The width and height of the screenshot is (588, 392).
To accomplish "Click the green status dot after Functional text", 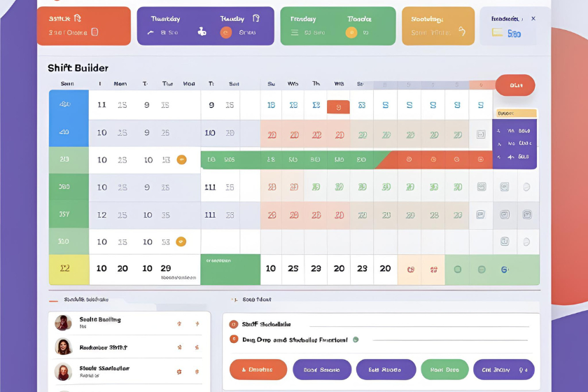I will (356, 339).
